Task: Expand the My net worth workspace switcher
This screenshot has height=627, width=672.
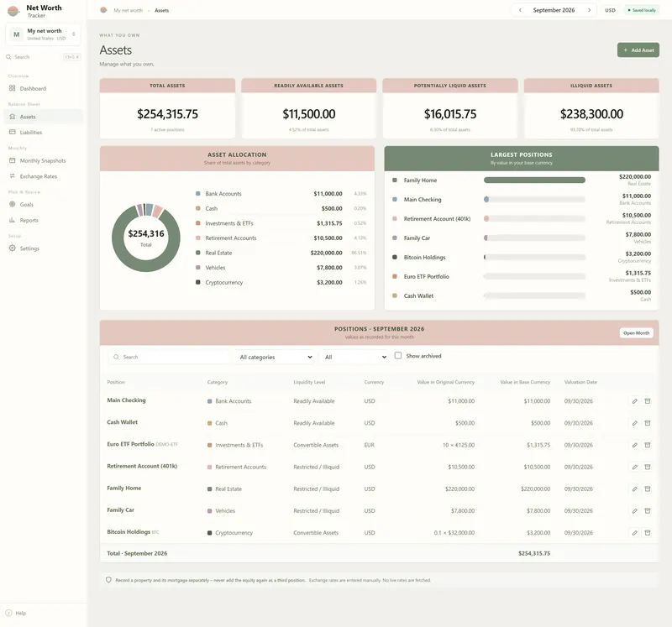Action: [x=43, y=34]
